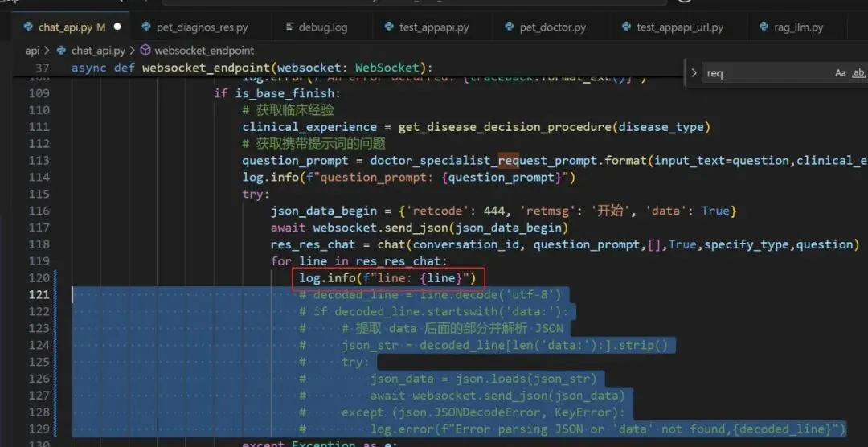Click commented 'except (json.JSONDecodeError, KeyError)' on line 128
The width and height of the screenshot is (868, 447).
point(483,412)
